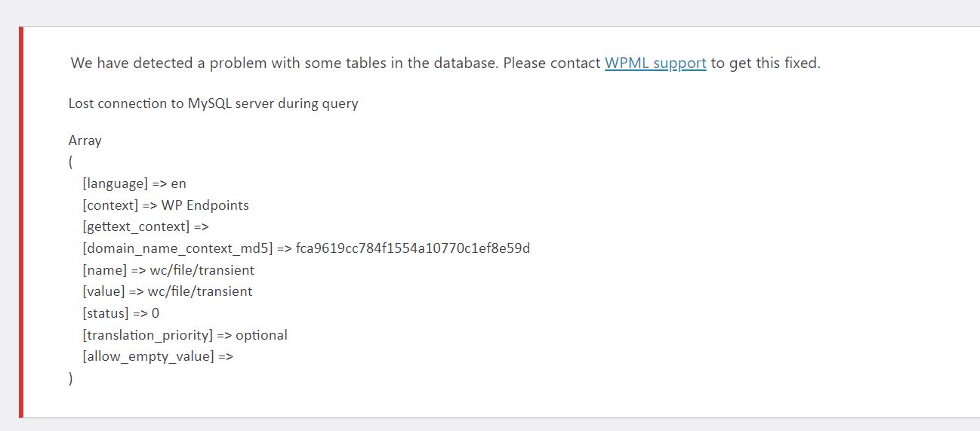This screenshot has width=980, height=431.
Task: Click the [translation_priority] => optional line
Action: coord(185,335)
